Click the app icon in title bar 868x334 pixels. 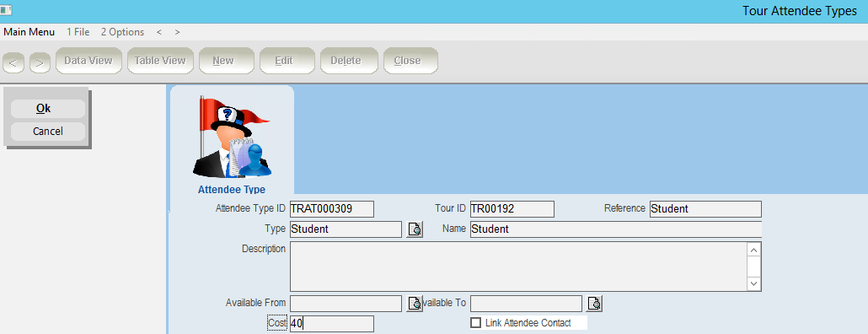7,10
